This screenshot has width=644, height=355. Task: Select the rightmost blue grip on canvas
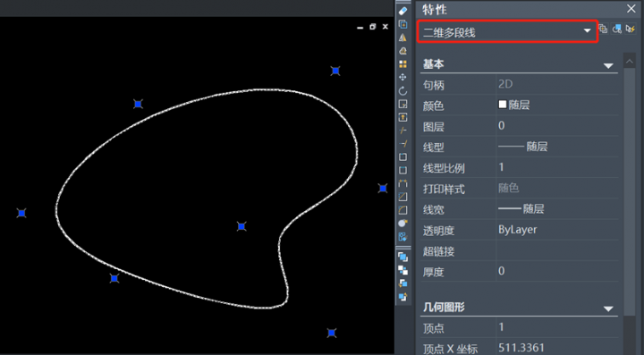[x=383, y=188]
